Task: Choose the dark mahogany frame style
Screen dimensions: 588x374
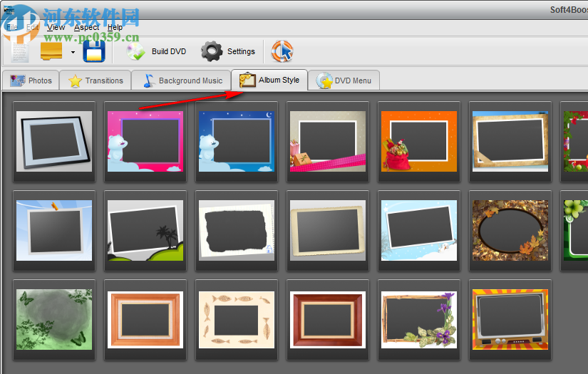Action: (x=328, y=320)
